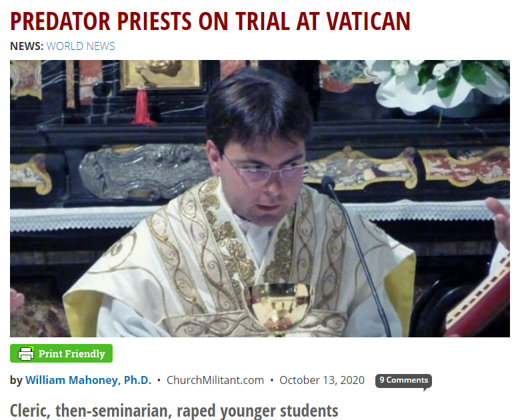Image resolution: width=520 pixels, height=420 pixels.
Task: Click the article headline Predator Priests on Trial
Action: (210, 21)
